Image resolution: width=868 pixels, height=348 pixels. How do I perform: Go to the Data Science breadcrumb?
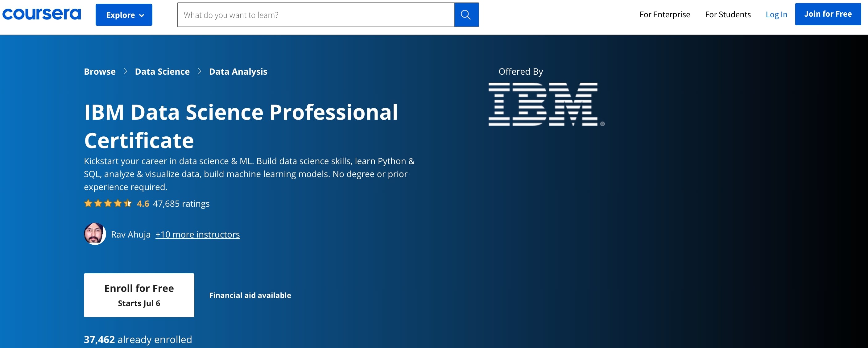click(162, 71)
